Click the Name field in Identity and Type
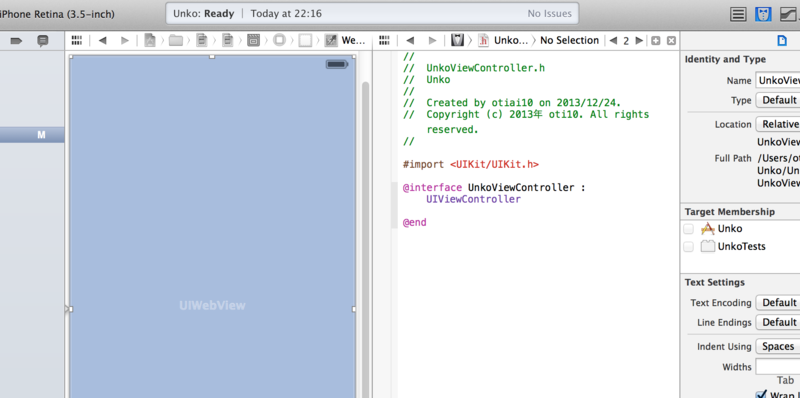 (778, 81)
